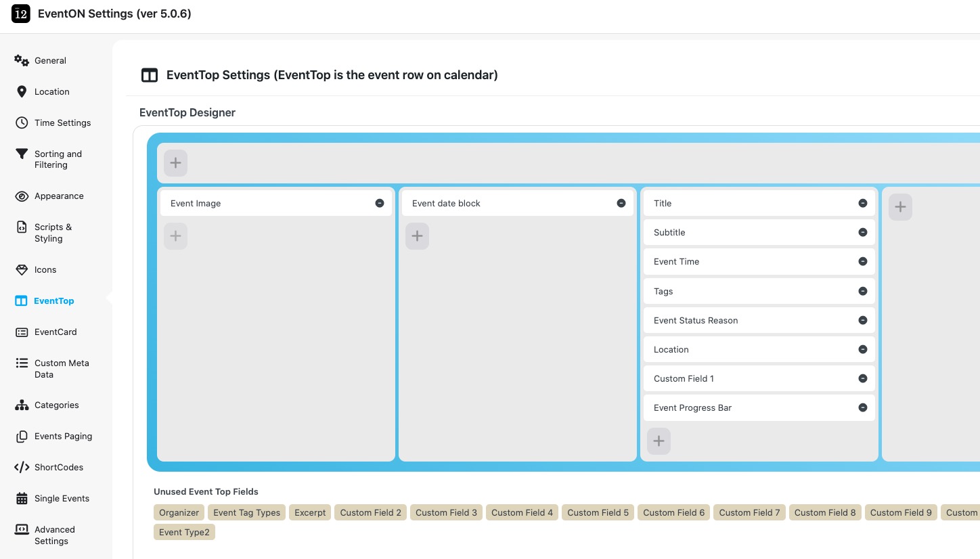Remove the Event Image field

tap(380, 203)
